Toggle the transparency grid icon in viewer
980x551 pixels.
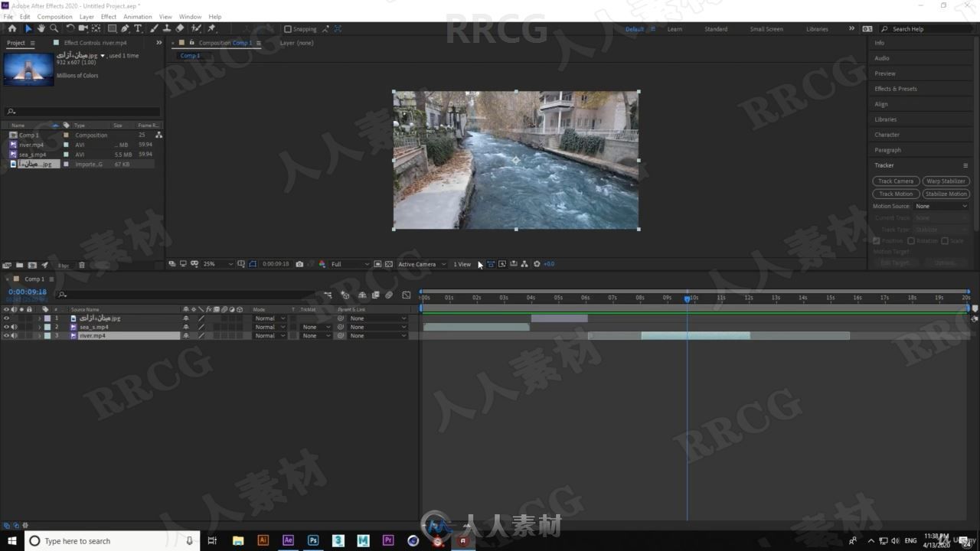(x=389, y=264)
